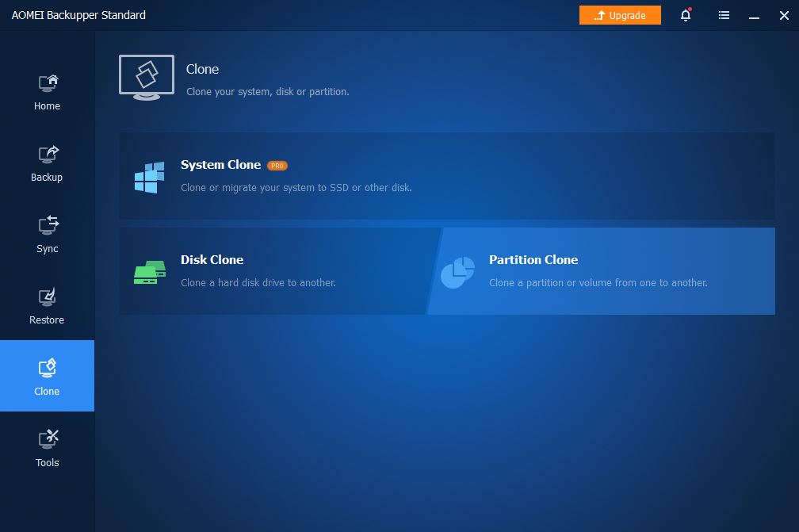Open notifications bell
This screenshot has width=799, height=532.
686,15
